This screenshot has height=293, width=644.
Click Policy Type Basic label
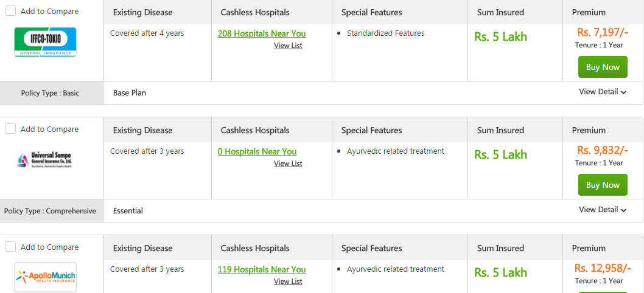pyautogui.click(x=50, y=93)
